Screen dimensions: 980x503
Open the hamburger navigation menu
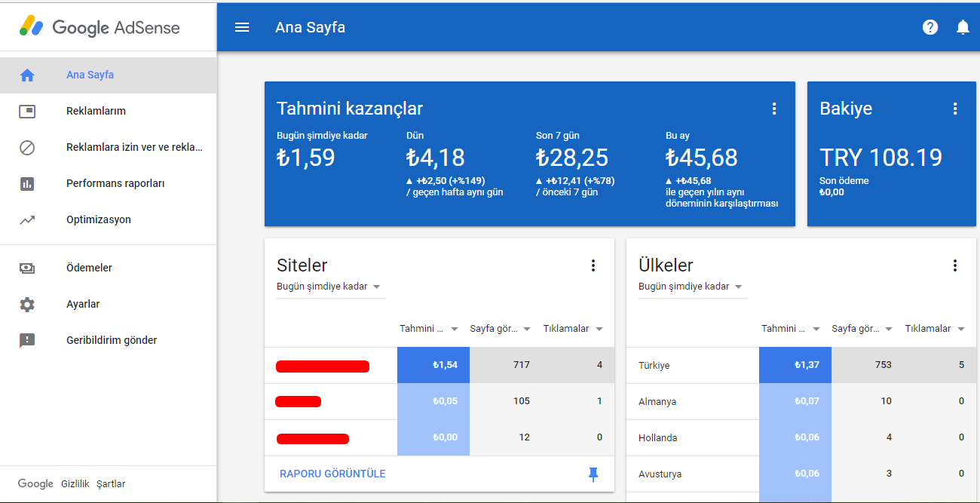242,27
